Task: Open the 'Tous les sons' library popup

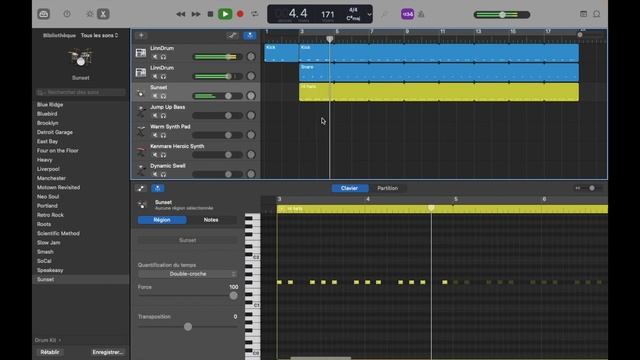Action: click(99, 36)
